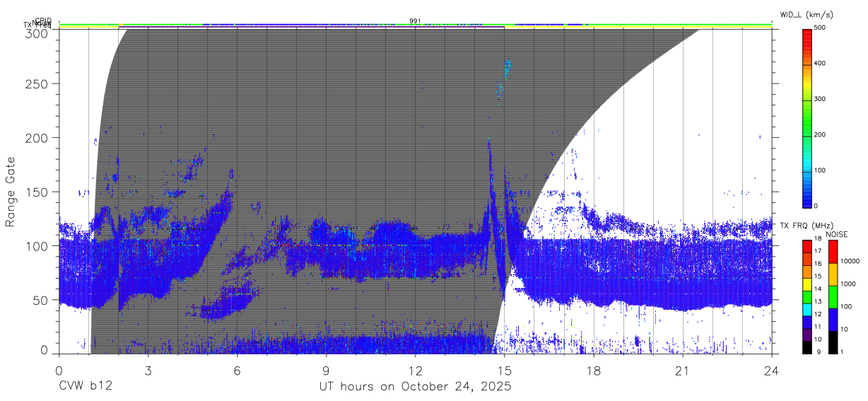Click the '1000' NOISE scale label

(848, 283)
